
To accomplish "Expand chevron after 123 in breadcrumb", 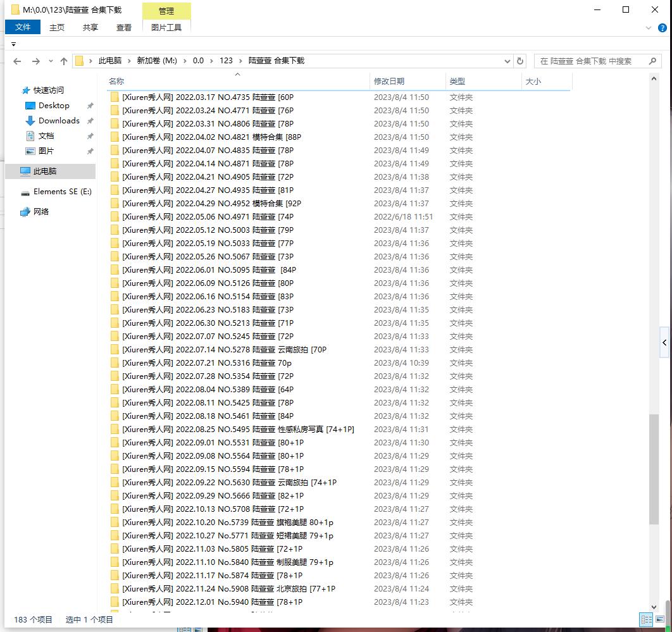I will [x=240, y=61].
